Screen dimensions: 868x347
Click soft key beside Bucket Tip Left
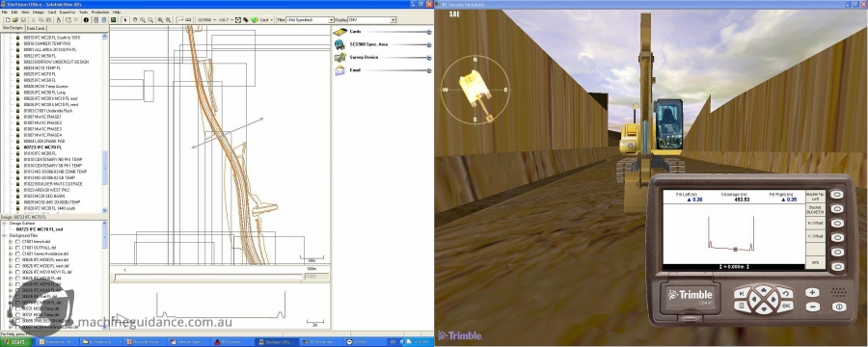click(837, 195)
